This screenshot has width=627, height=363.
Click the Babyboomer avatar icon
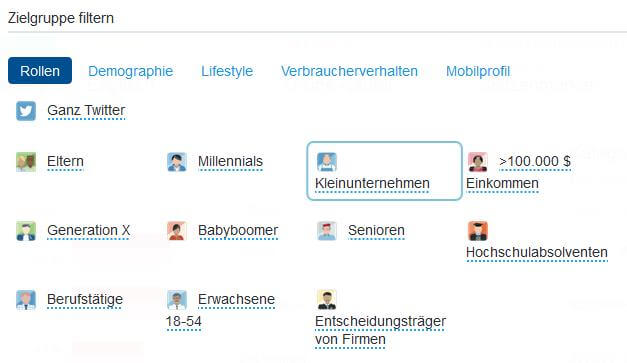coord(177,231)
